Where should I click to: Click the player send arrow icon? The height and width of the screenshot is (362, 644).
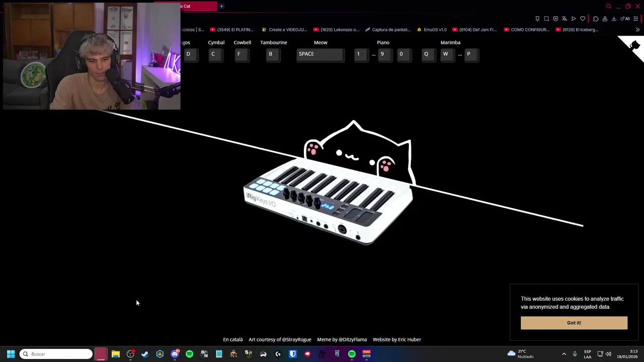[574, 19]
